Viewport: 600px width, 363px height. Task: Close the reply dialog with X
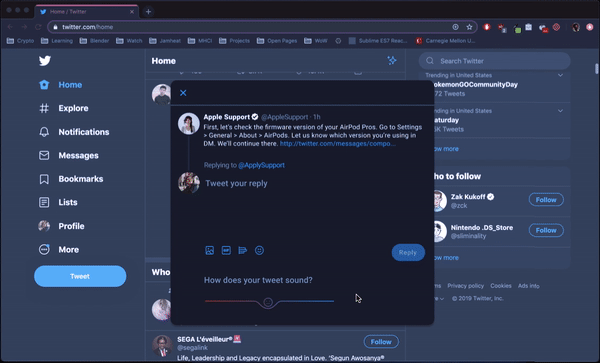point(183,93)
